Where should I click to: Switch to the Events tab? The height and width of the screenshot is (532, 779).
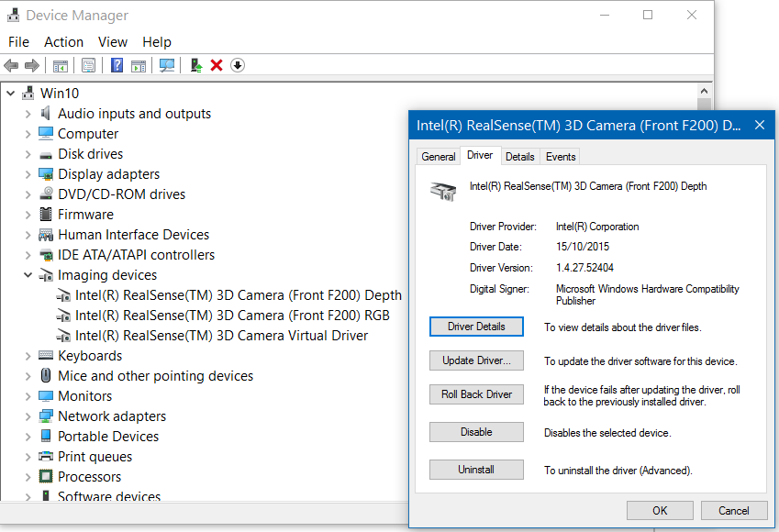[561, 157]
